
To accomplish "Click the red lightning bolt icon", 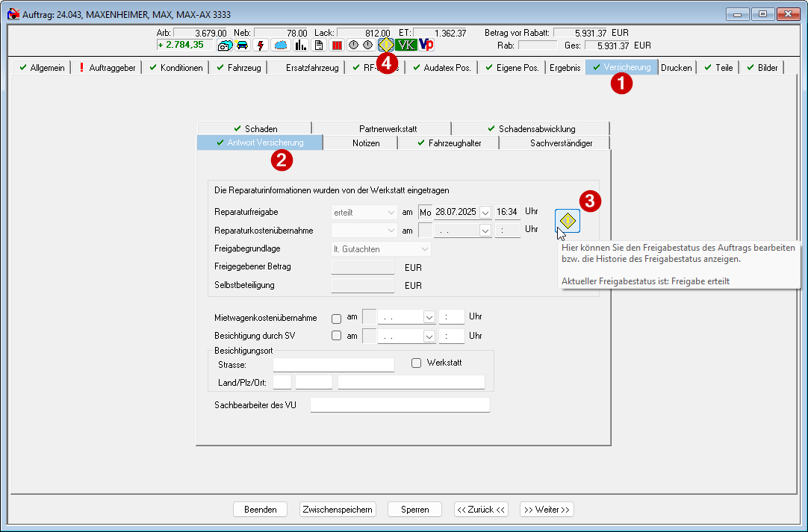I will coord(261,46).
